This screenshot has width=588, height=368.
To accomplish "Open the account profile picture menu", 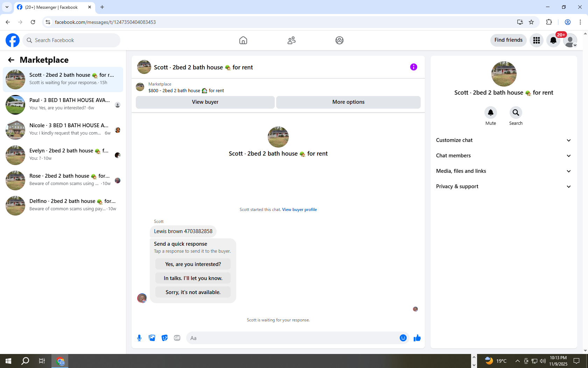I will pos(570,40).
